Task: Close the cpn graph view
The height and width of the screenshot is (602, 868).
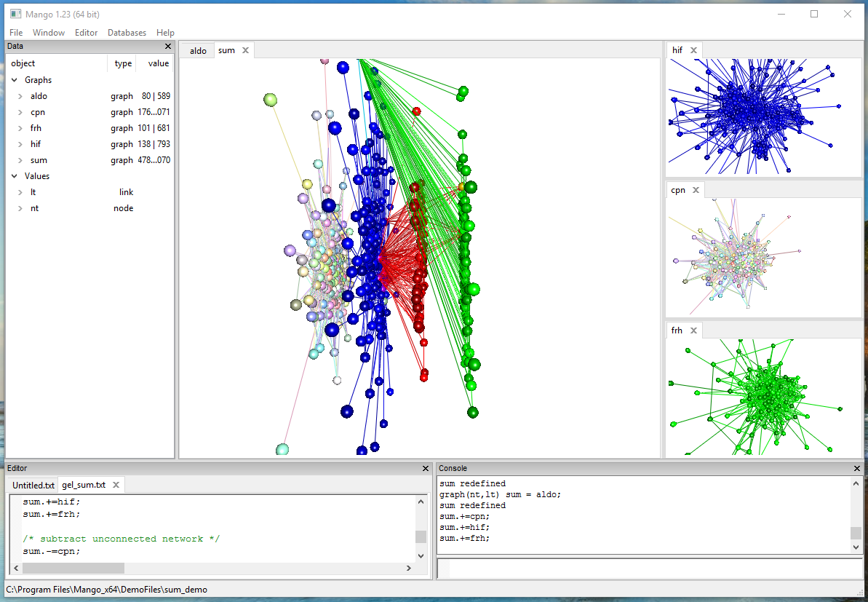Action: click(x=696, y=190)
